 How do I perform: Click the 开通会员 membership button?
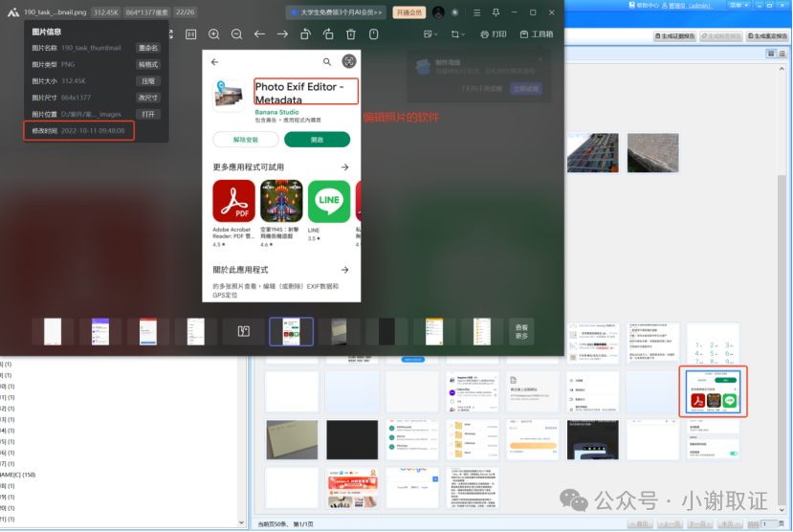point(409,12)
